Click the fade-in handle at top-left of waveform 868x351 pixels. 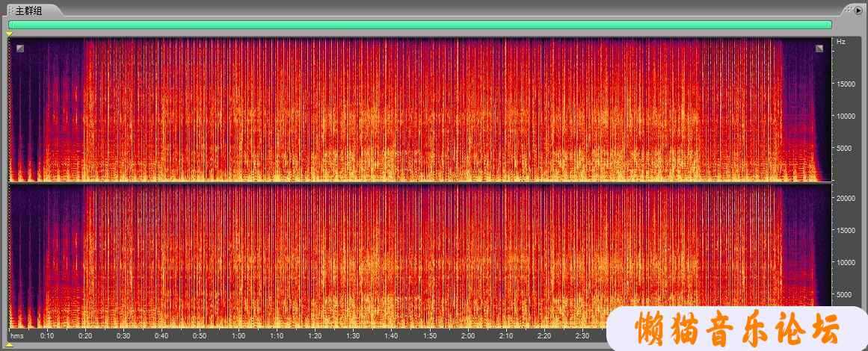click(x=20, y=49)
